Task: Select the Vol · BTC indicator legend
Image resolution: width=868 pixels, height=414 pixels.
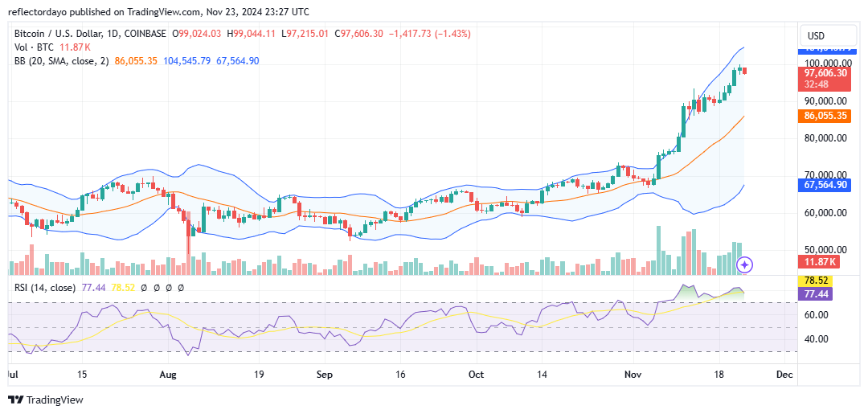Action: (33, 47)
